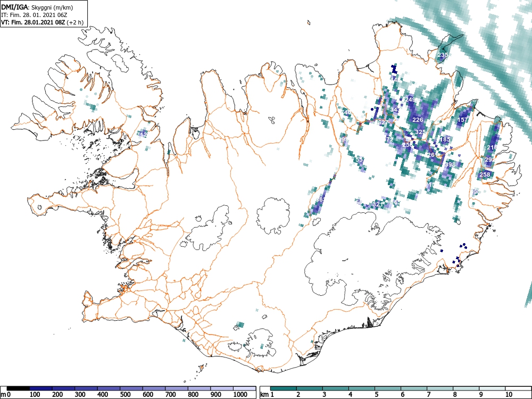The height and width of the screenshot is (399, 532).
Task: Click the 5–6 km legend swatch
Action: 388,388
